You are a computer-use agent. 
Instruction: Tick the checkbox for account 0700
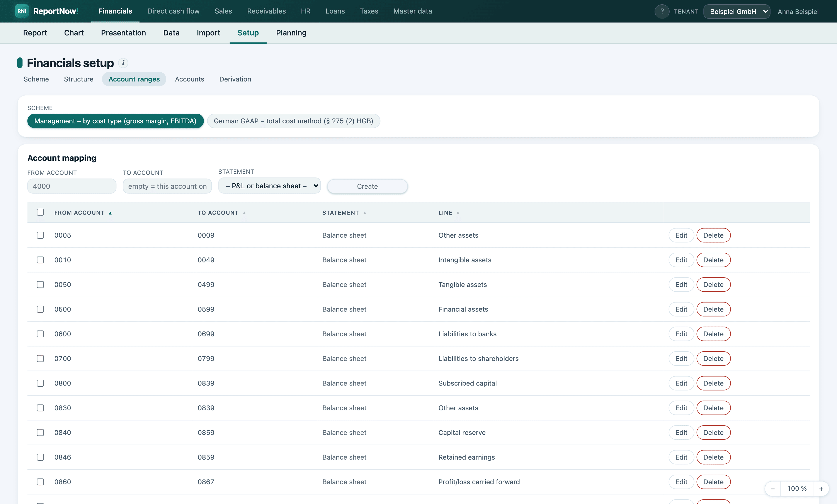point(40,359)
